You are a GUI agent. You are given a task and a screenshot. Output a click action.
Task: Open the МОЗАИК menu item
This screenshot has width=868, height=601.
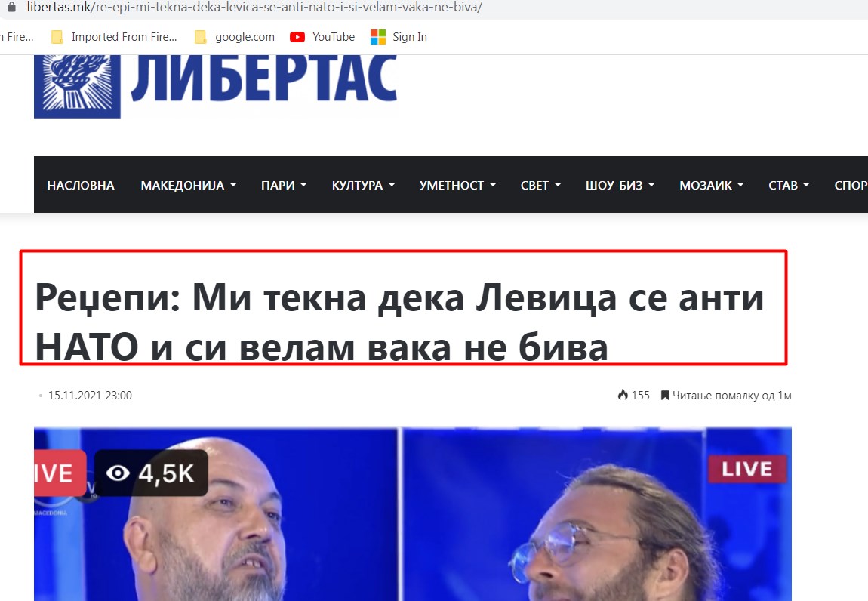(711, 185)
